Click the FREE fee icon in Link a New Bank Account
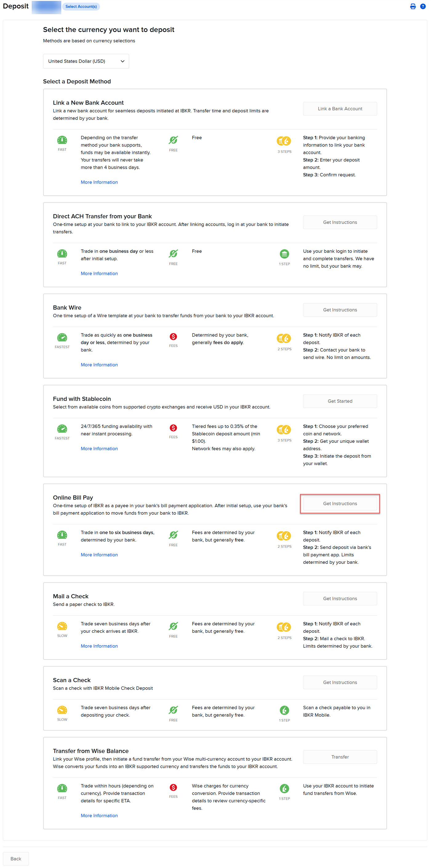The image size is (431, 868). 173,140
